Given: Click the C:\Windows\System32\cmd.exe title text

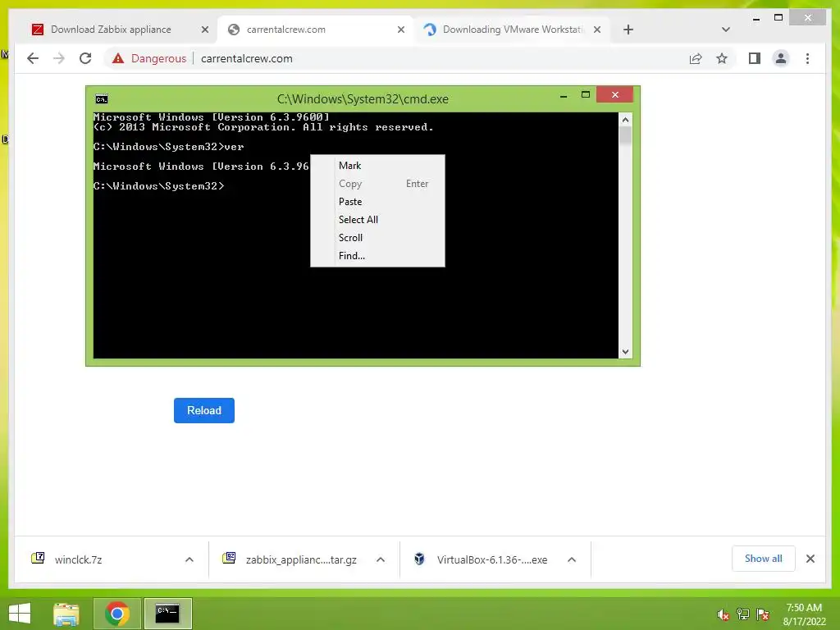Looking at the screenshot, I should tap(363, 99).
